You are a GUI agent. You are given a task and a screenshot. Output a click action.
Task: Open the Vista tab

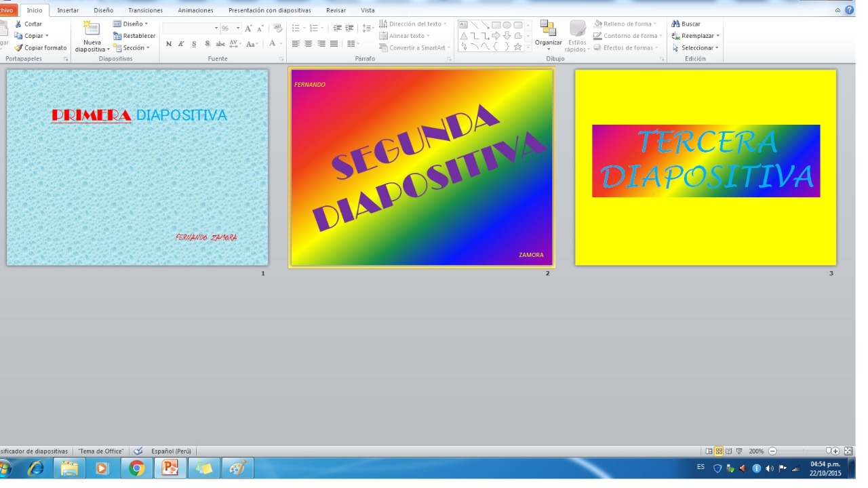(368, 10)
